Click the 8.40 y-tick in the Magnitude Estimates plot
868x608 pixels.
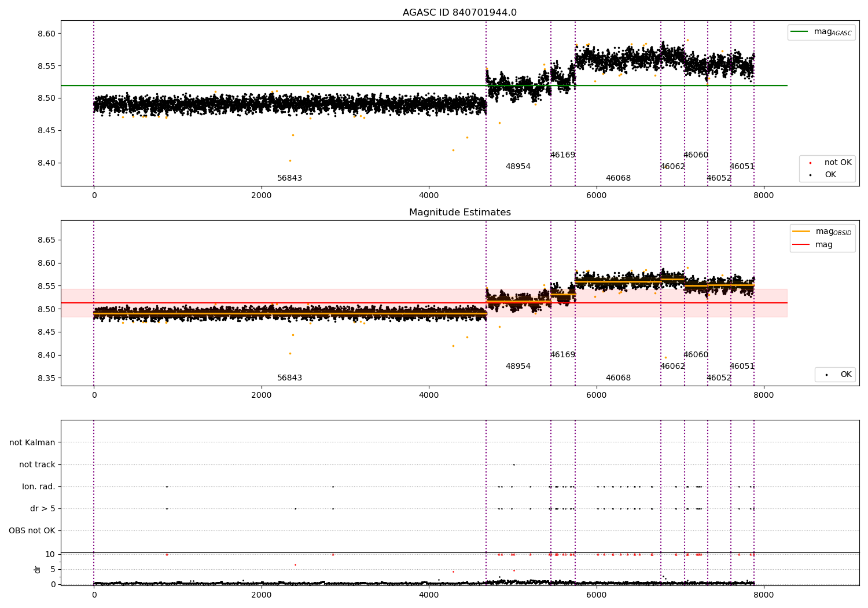46,356
